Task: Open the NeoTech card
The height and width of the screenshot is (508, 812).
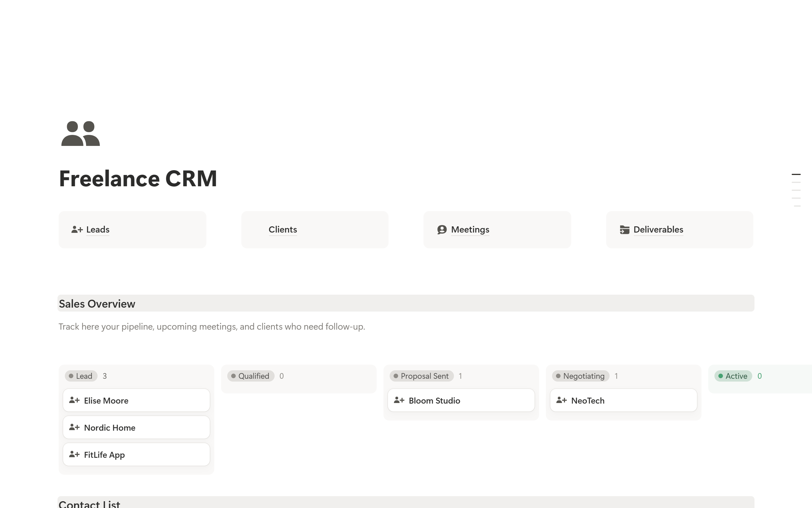Action: pos(623,400)
